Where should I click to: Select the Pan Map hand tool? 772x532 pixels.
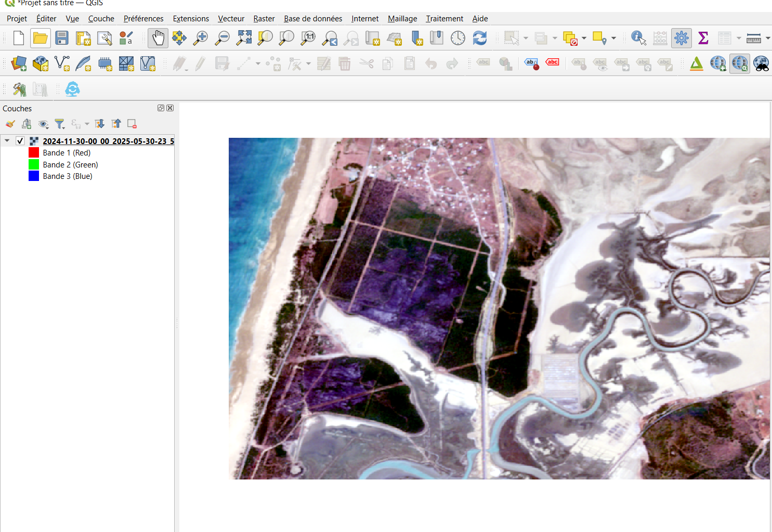158,38
